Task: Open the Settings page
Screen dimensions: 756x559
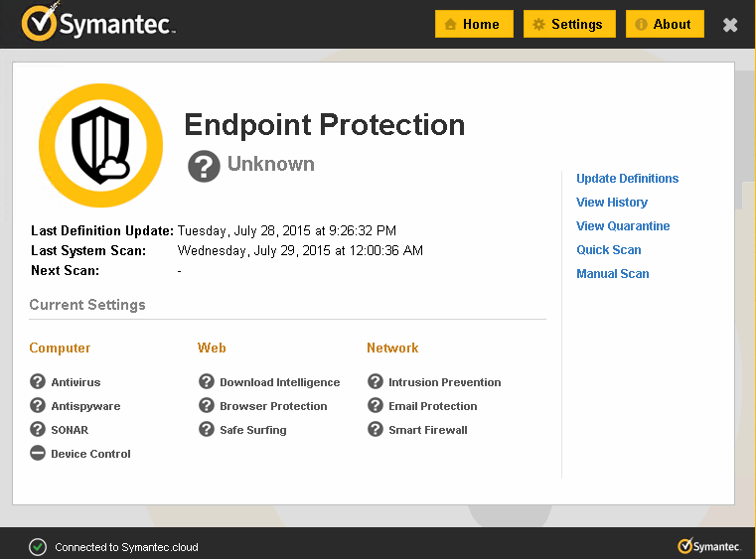Action: coord(569,24)
